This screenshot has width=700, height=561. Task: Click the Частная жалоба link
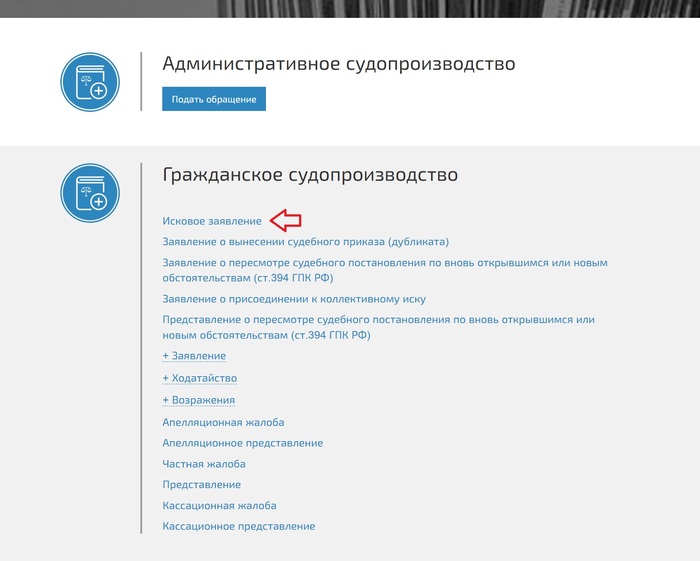point(204,464)
